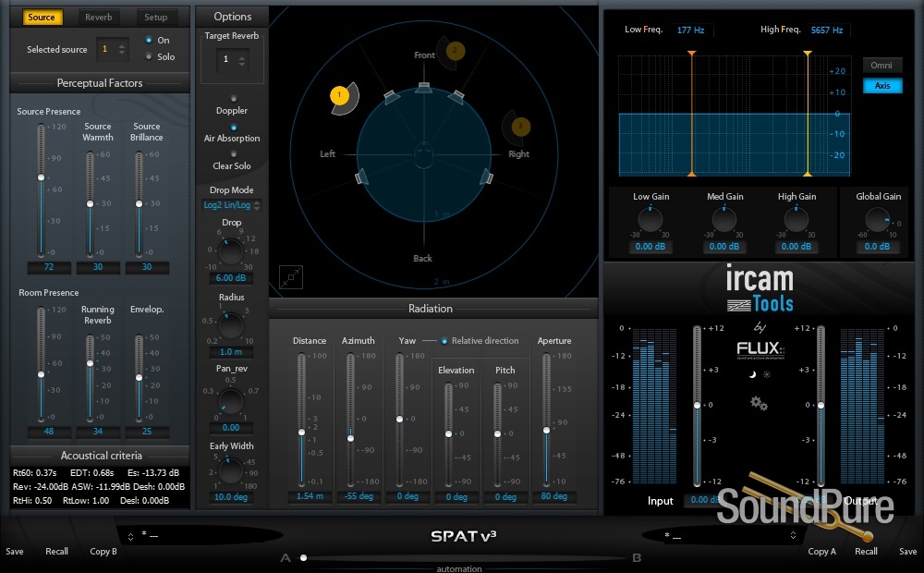Recall preset slot A

click(x=56, y=552)
